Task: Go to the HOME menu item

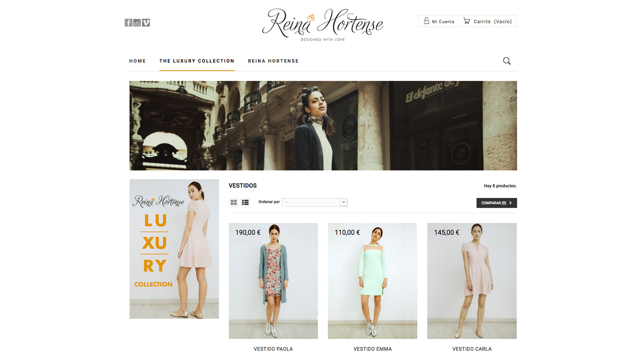Action: (138, 61)
